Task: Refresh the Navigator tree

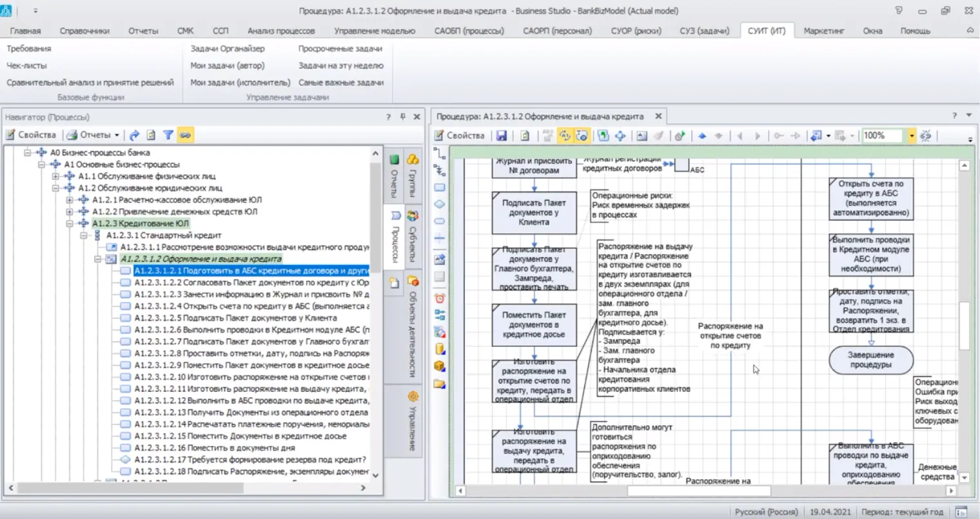Action: pyautogui.click(x=151, y=135)
